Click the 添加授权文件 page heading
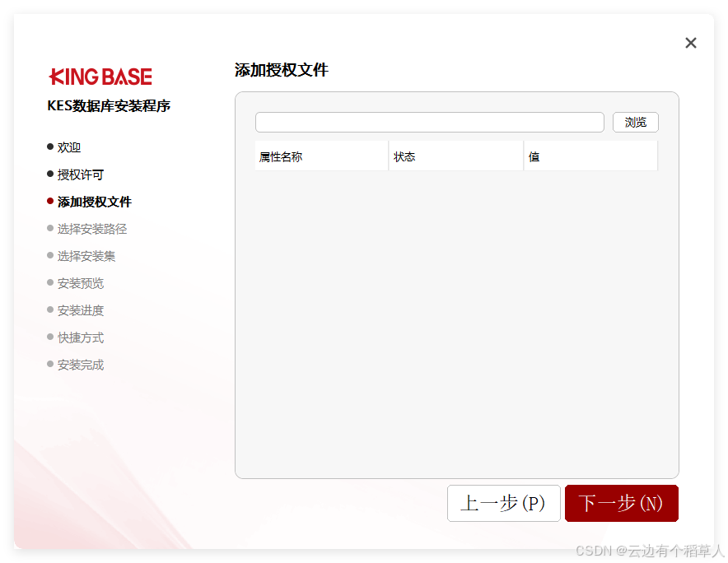This screenshot has height=563, width=728. [x=282, y=70]
